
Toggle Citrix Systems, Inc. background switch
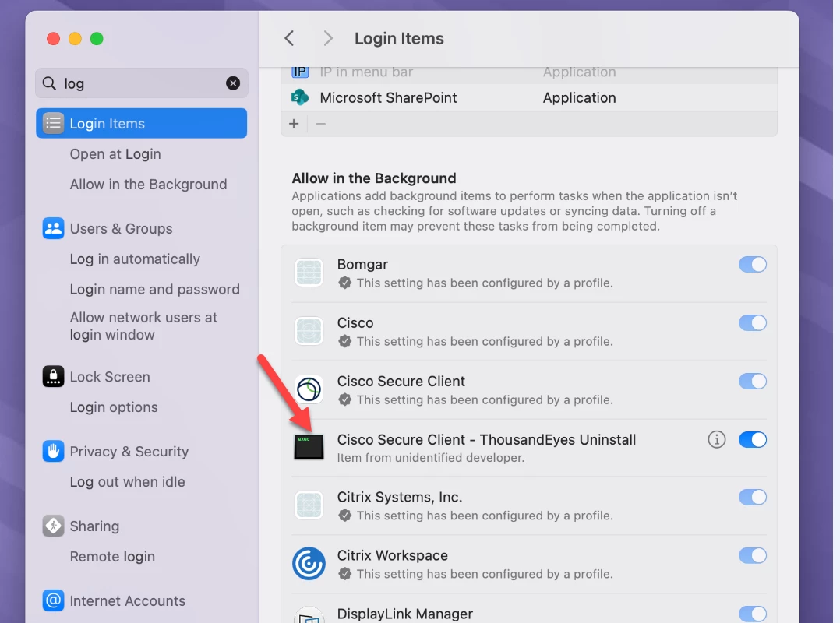click(x=752, y=497)
